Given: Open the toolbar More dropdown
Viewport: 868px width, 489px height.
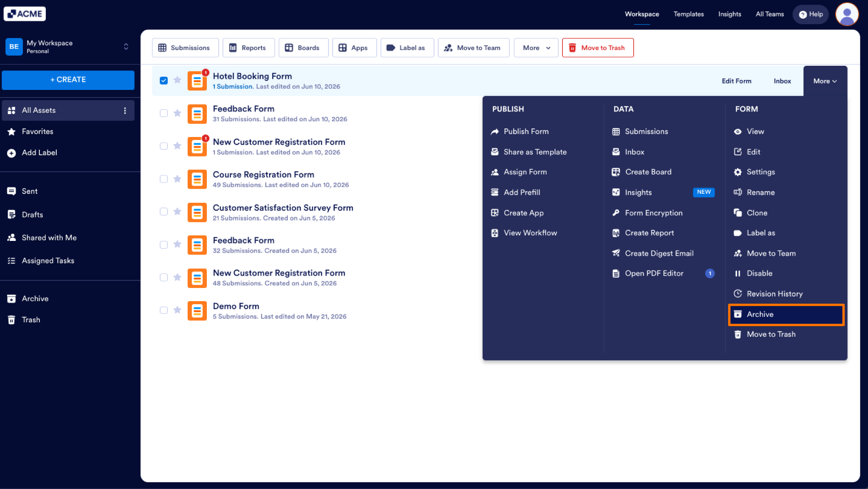Looking at the screenshot, I should click(x=536, y=48).
